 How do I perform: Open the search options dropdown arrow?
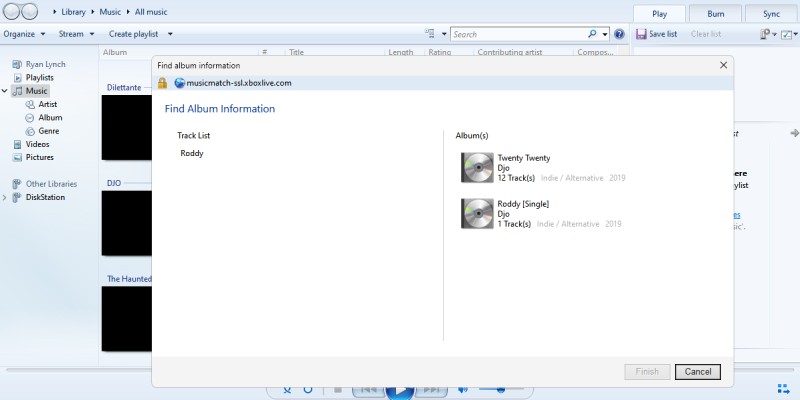[x=605, y=34]
